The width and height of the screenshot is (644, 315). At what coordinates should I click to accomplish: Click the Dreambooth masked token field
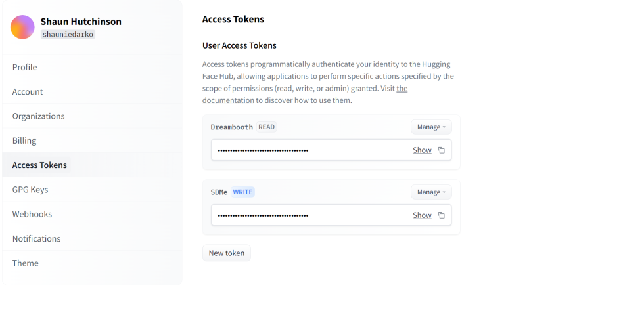(331, 150)
